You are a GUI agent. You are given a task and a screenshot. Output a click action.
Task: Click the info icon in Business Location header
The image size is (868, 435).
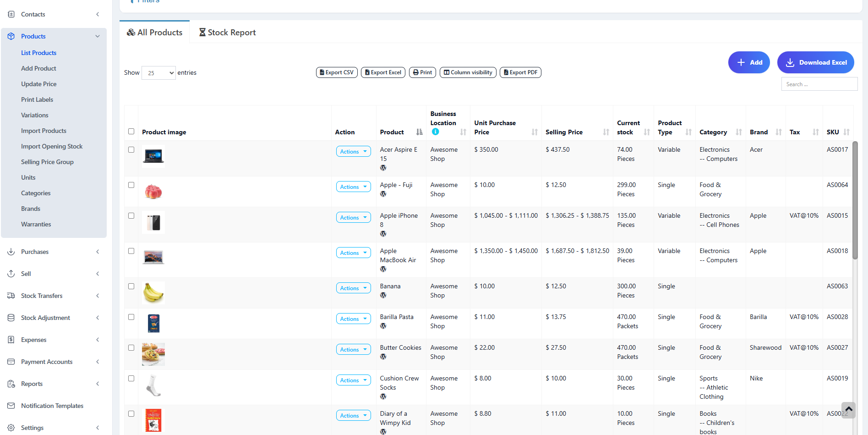click(435, 132)
